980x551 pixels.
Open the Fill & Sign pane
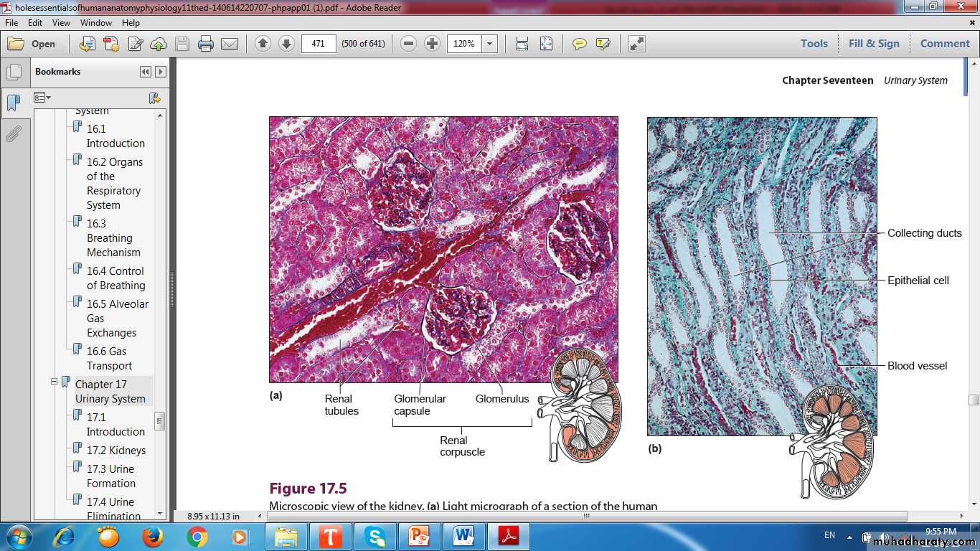coord(873,44)
